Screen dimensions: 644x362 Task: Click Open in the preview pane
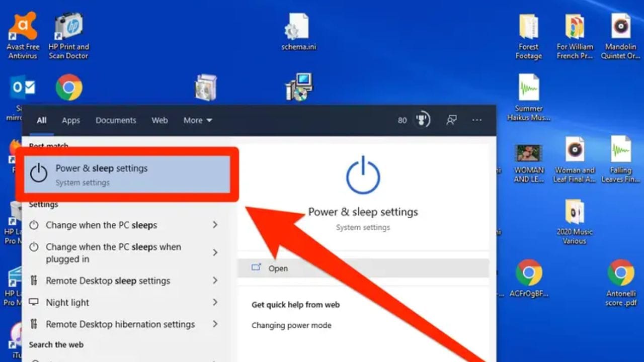278,268
